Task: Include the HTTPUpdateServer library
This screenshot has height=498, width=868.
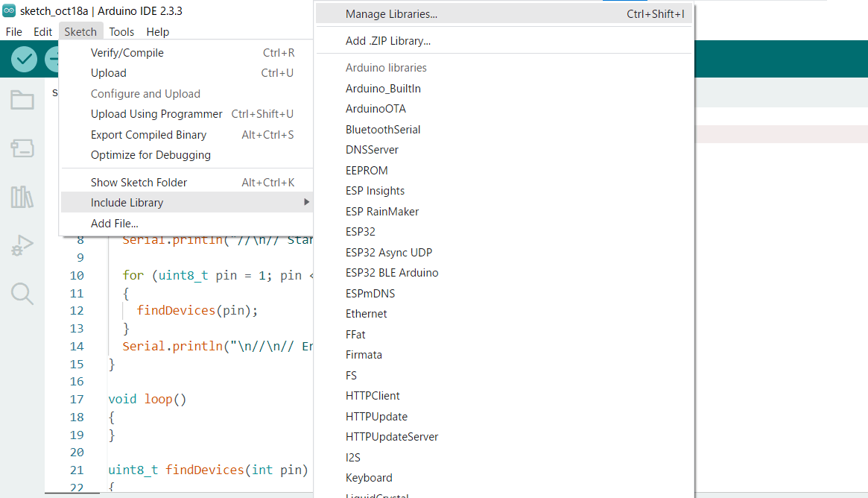Action: 504,437
